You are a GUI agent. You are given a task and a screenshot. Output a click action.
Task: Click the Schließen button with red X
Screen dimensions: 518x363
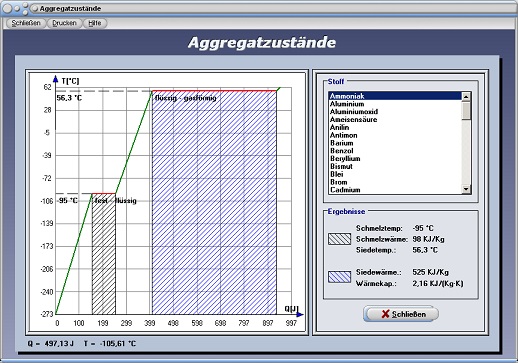401,314
